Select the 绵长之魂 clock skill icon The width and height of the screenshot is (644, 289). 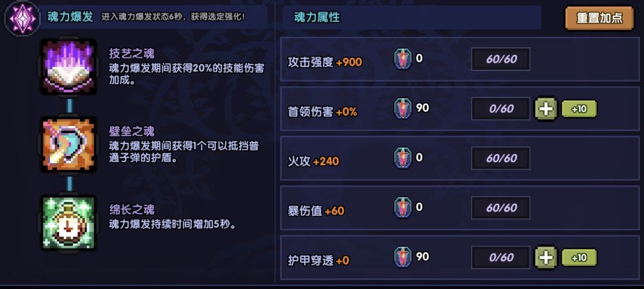point(68,222)
